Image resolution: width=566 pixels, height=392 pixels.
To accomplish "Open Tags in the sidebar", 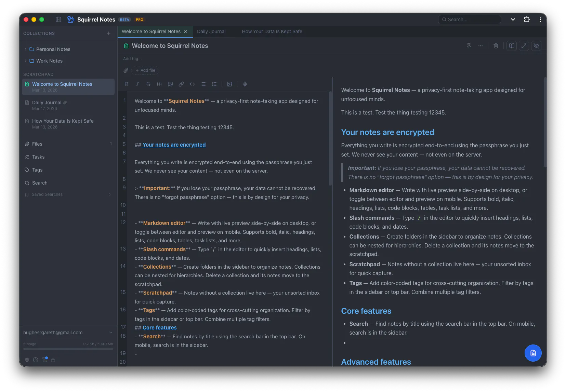I will click(68, 170).
